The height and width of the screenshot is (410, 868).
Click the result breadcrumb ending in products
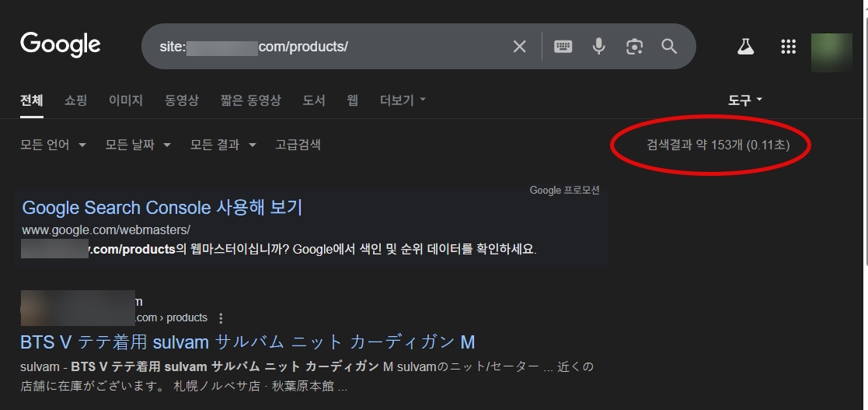pos(171,318)
